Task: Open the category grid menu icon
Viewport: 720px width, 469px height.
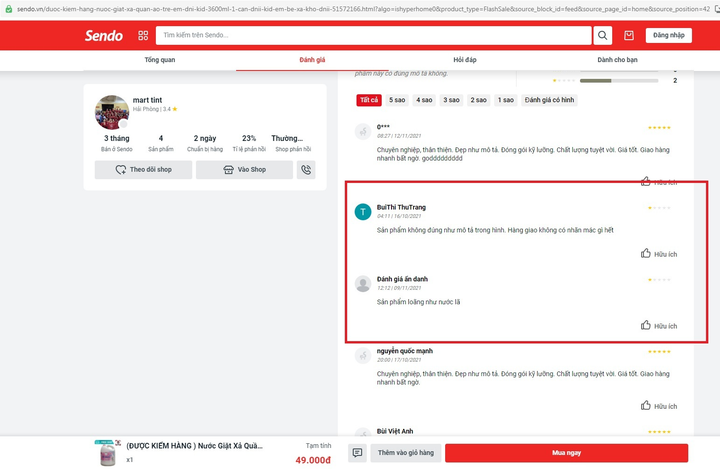Action: tap(143, 36)
